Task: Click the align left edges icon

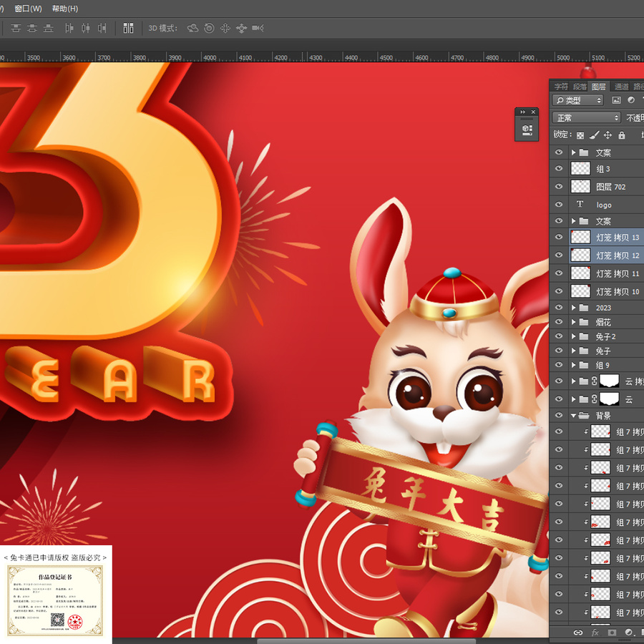Action: 69,28
